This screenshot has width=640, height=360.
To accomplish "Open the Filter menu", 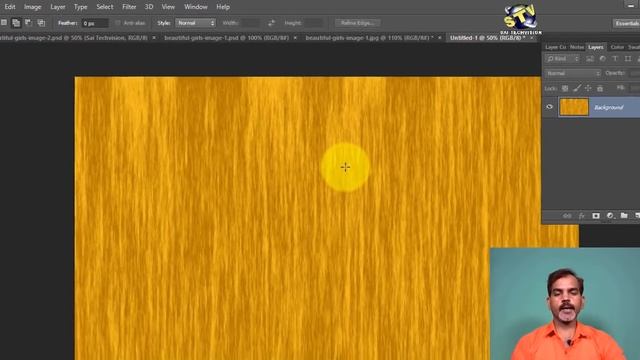I will pyautogui.click(x=129, y=7).
